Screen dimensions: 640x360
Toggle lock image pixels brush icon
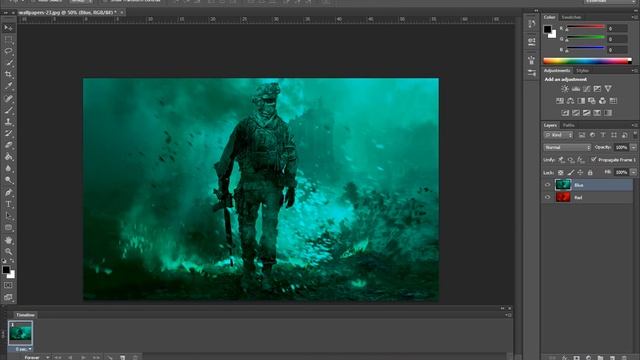click(571, 173)
